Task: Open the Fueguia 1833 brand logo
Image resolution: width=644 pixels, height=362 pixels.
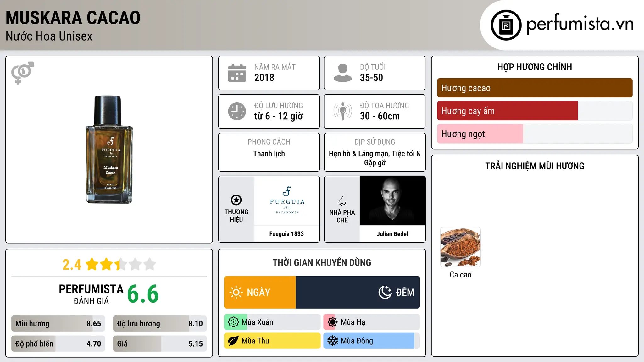Action: tap(287, 200)
